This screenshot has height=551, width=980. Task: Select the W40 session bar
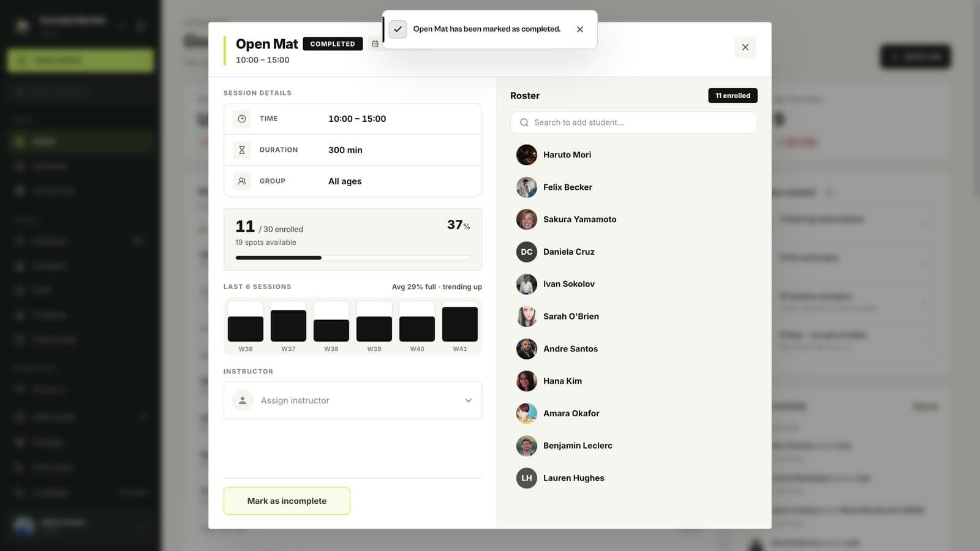coord(417,322)
